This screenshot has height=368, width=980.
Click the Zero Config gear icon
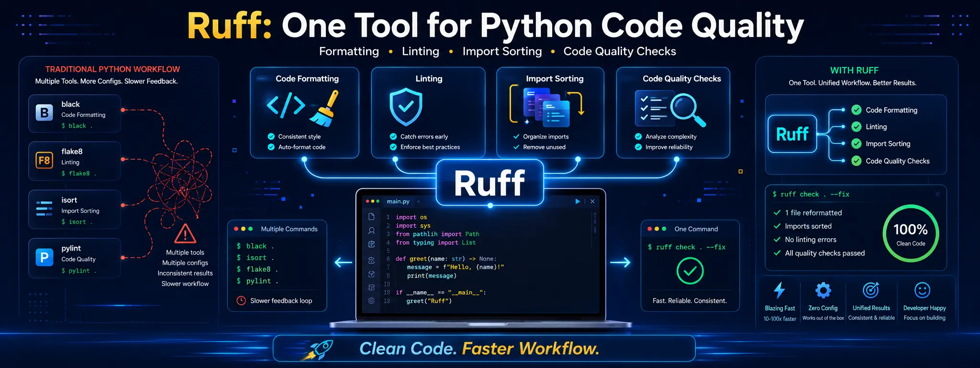823,290
